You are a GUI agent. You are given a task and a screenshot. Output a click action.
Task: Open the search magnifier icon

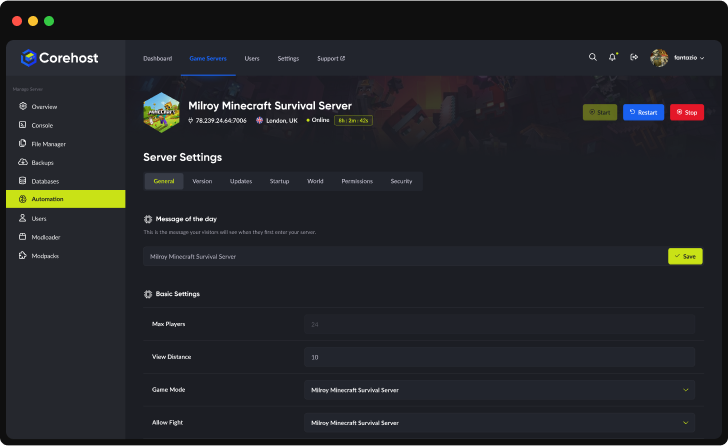[592, 57]
